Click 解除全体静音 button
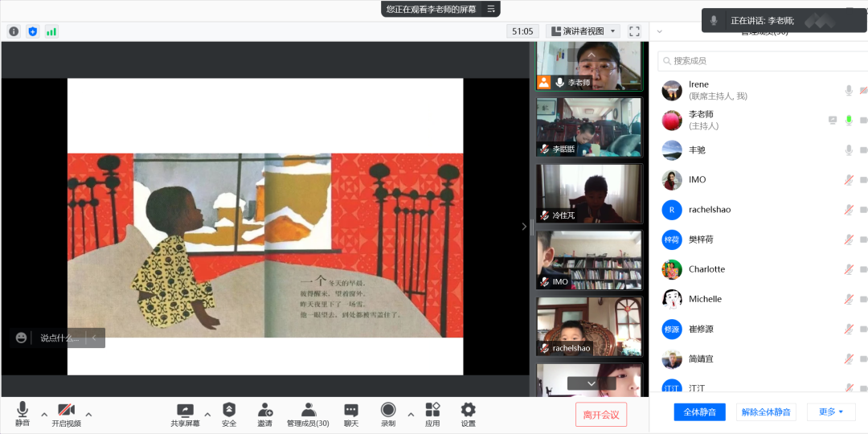The height and width of the screenshot is (434, 868). [x=766, y=411]
